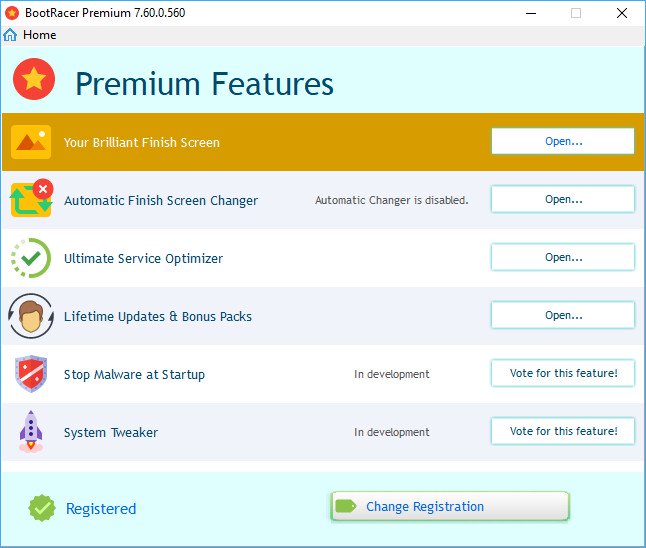Select 'Lifetime Updates & Bonus Packs' label

(158, 316)
